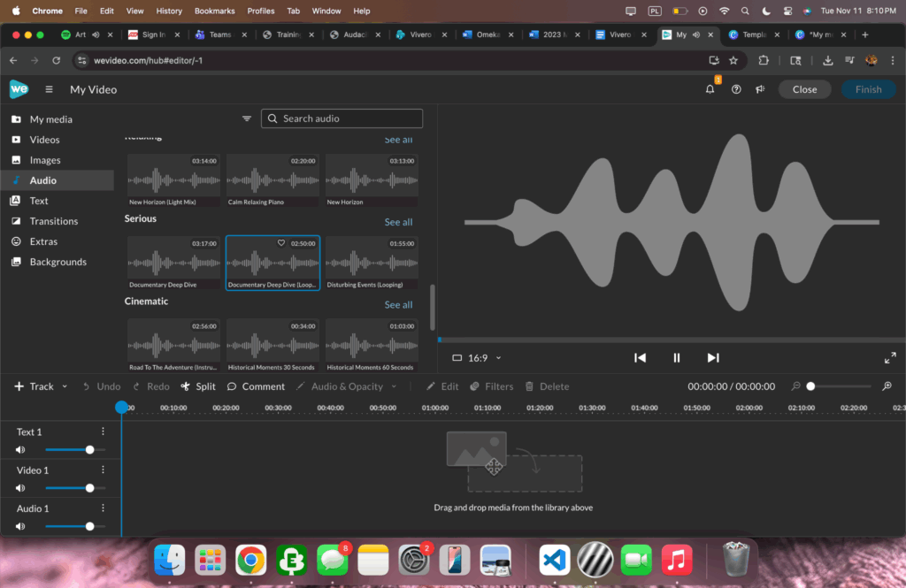Select the Audio library tab

coord(57,180)
